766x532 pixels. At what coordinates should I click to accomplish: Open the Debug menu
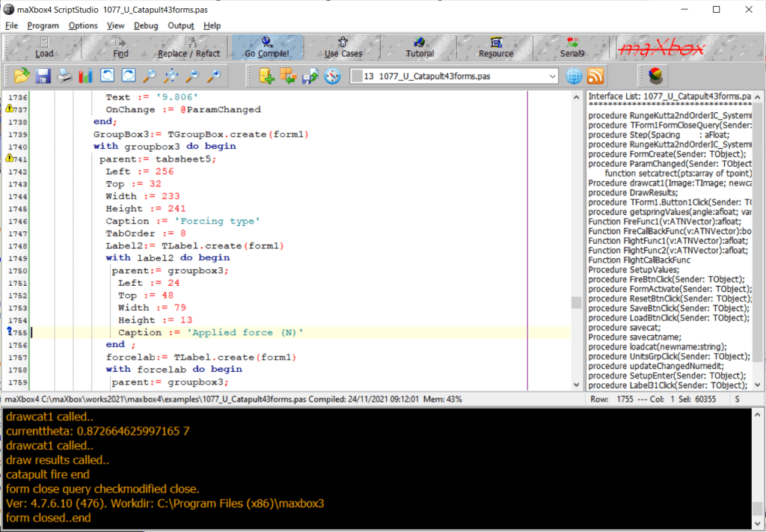point(147,25)
